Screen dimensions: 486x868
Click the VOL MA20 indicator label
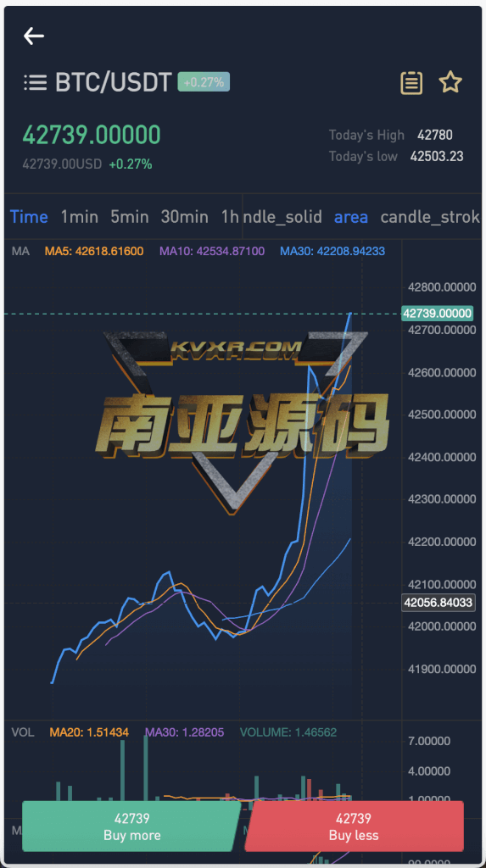[89, 732]
